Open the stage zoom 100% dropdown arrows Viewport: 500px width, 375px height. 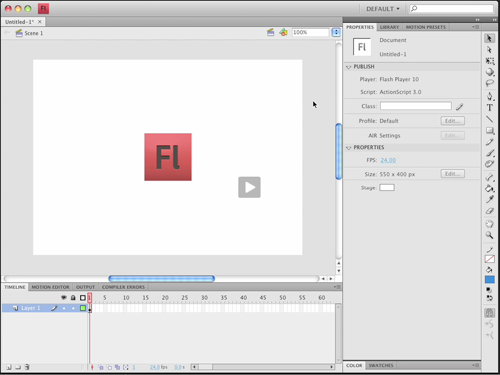click(x=336, y=32)
